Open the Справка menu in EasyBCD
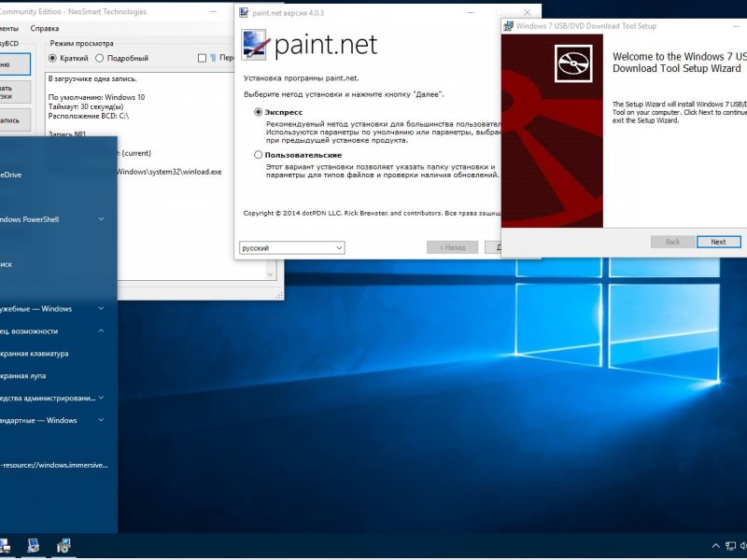 (45, 29)
